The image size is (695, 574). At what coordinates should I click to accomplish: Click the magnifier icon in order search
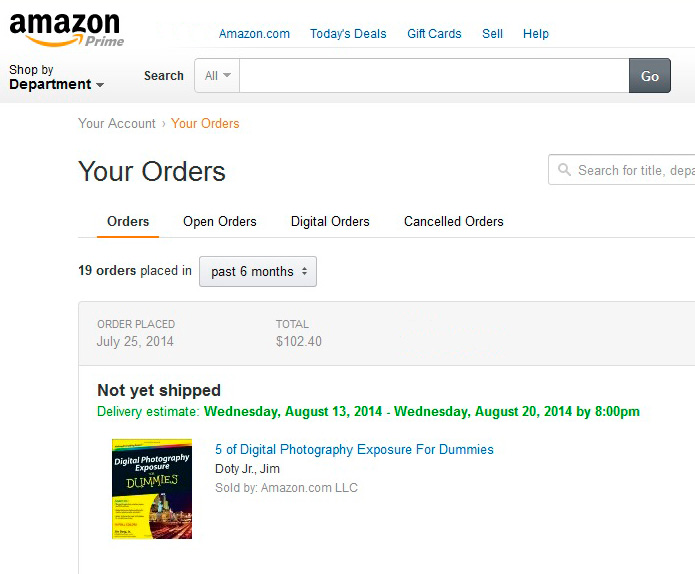564,170
